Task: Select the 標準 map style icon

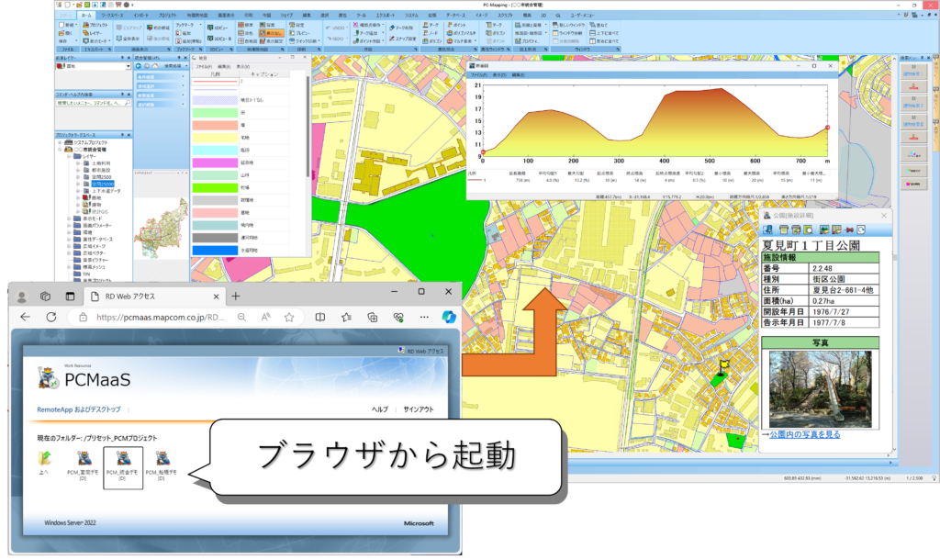Action: 241,25
